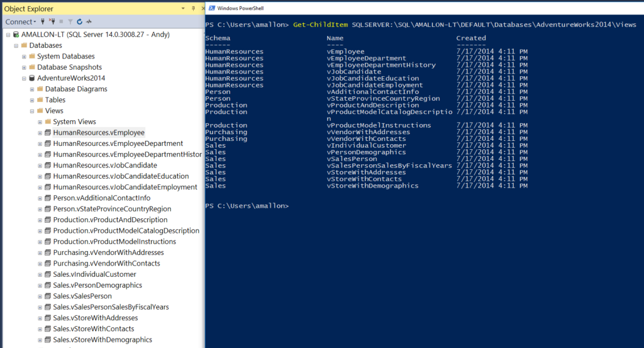Screen dimensions: 644x348
Task: Click the AdventureWorks2014 database cylinder icon
Action: click(x=31, y=78)
